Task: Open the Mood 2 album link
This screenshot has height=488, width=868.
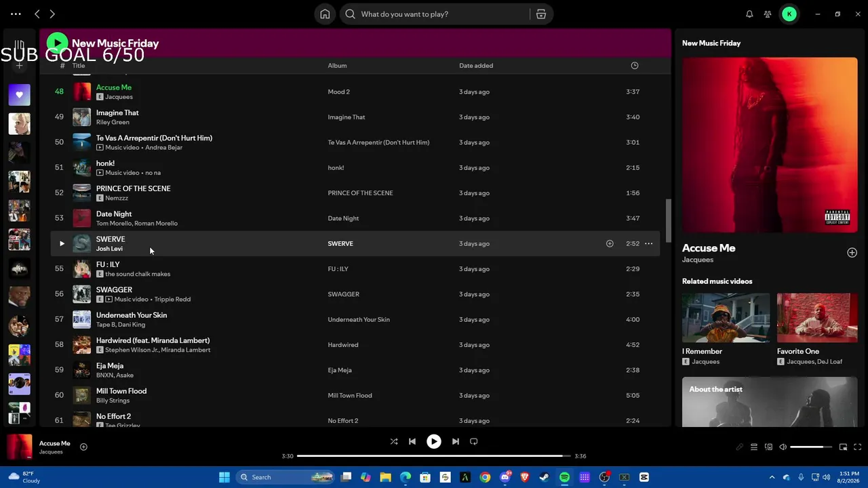Action: (x=338, y=91)
